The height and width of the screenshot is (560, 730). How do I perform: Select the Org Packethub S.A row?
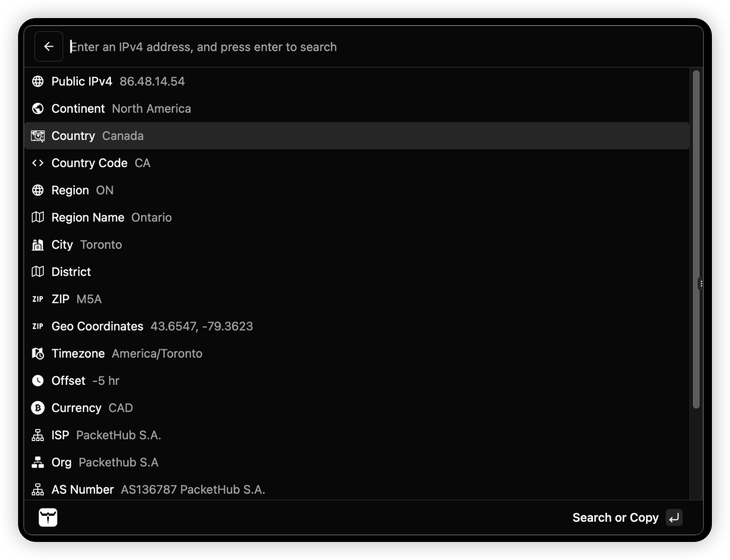pos(351,462)
